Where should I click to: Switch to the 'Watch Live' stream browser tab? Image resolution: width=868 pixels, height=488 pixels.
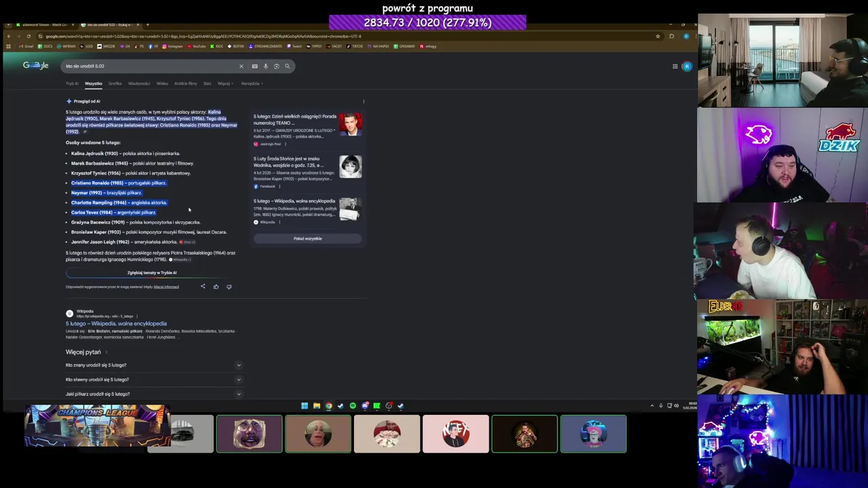pyautogui.click(x=44, y=24)
